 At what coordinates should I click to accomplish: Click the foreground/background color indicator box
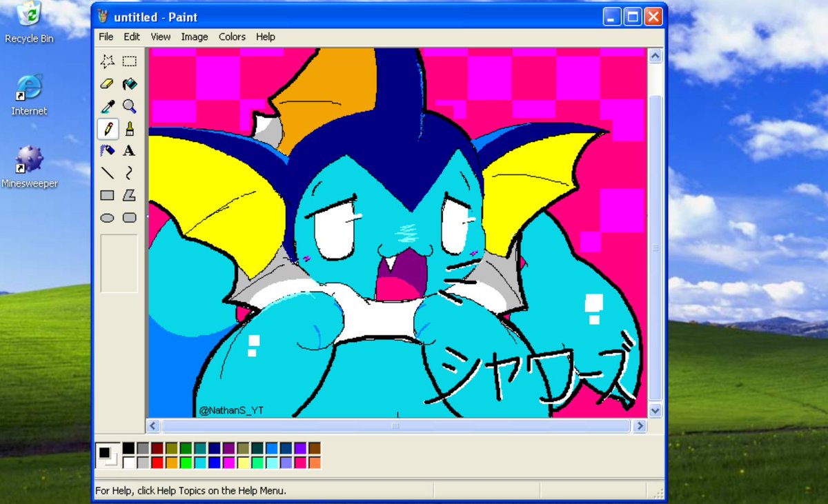point(108,456)
